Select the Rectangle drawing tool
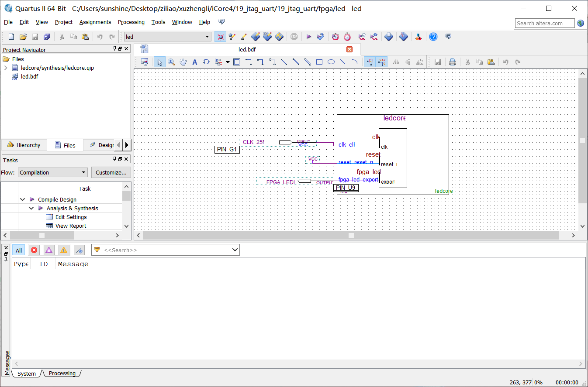The image size is (588, 387). pos(319,62)
